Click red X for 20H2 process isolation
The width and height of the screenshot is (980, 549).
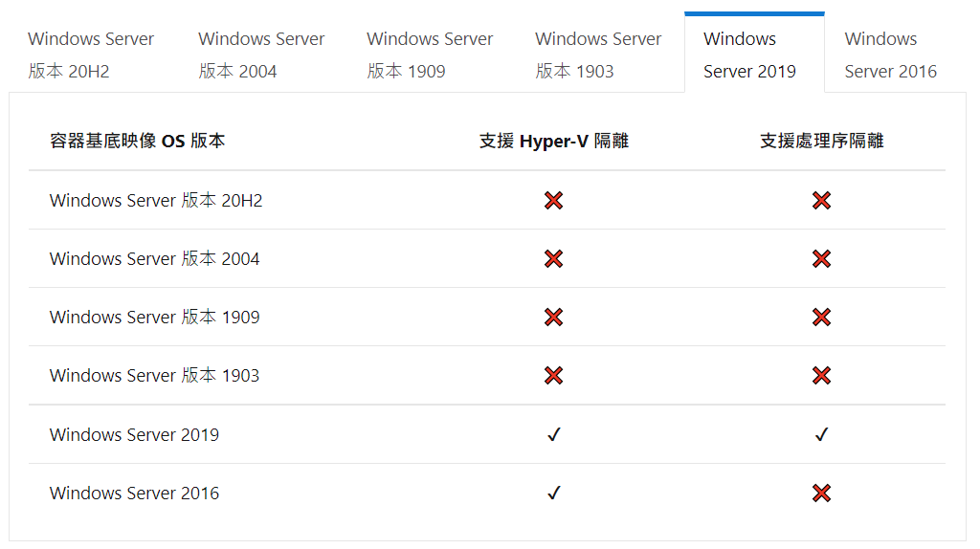[x=821, y=201]
